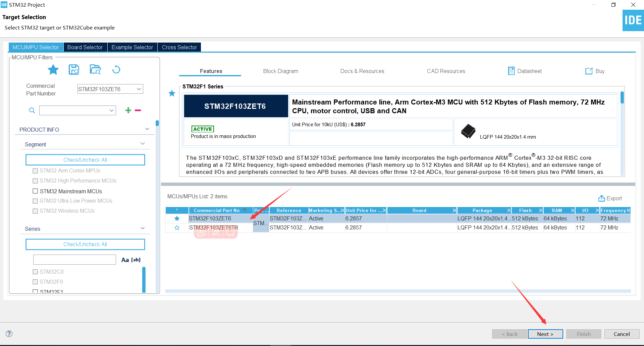Click the < Back button
The height and width of the screenshot is (346, 644).
tap(509, 334)
